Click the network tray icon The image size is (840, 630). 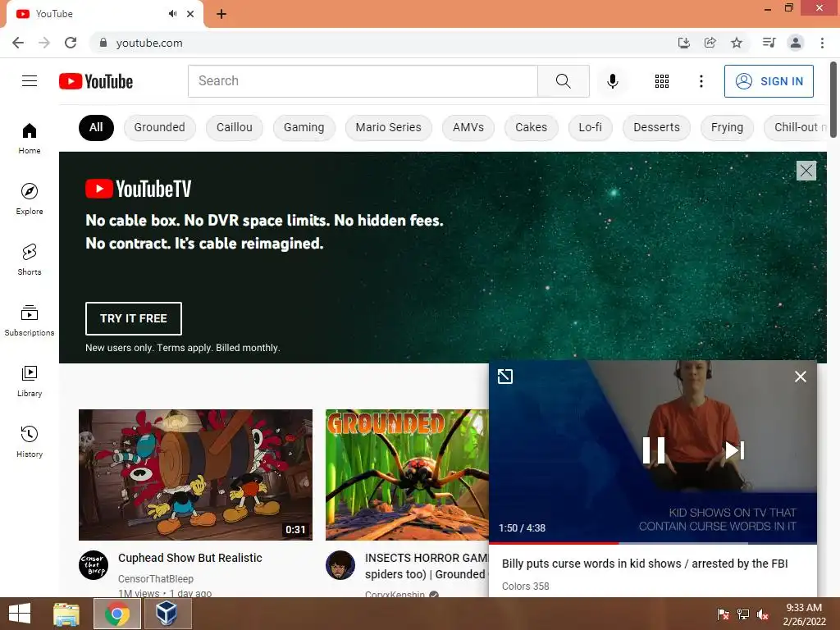[x=742, y=614]
